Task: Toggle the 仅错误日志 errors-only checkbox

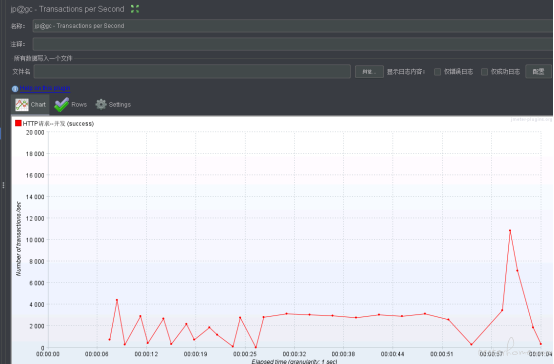Action: [x=437, y=72]
